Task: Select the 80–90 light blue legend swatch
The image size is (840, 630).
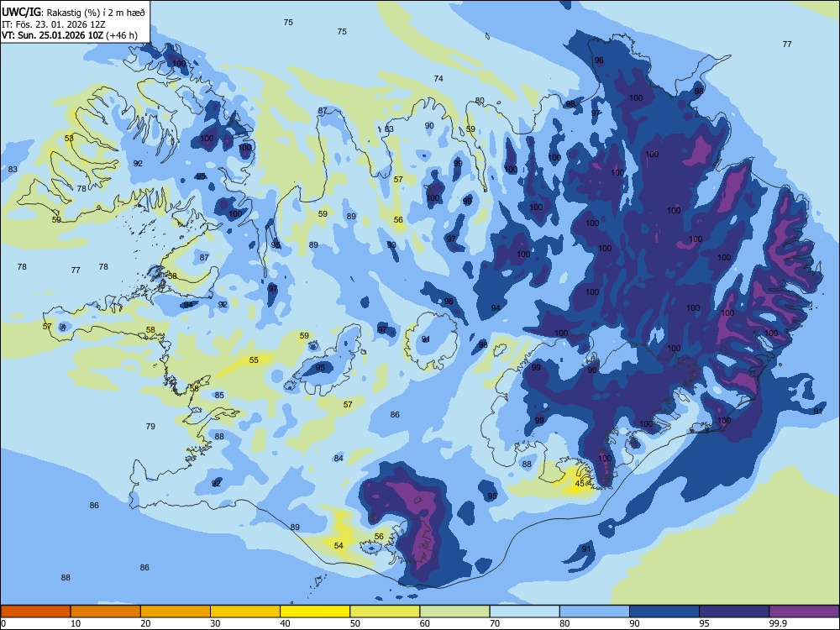Action: [x=595, y=612]
